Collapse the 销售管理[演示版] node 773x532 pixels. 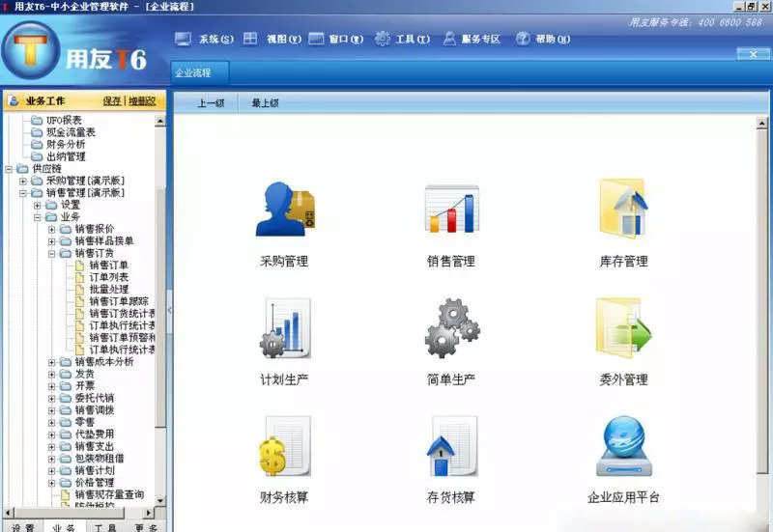[x=22, y=193]
